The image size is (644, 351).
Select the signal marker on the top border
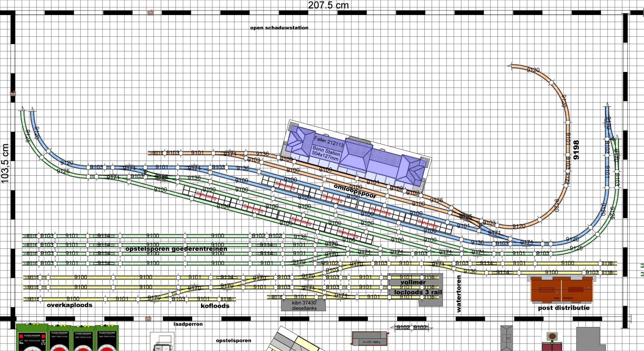[x=151, y=13]
